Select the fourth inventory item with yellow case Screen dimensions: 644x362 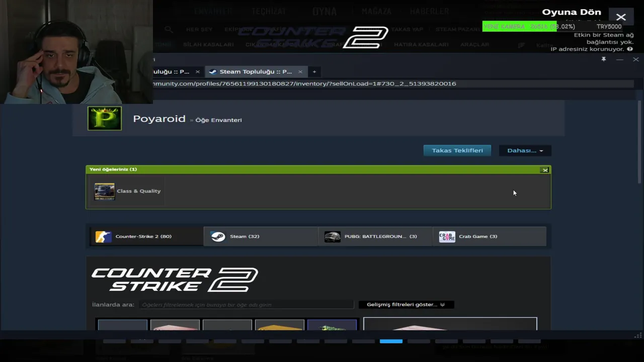click(x=280, y=325)
